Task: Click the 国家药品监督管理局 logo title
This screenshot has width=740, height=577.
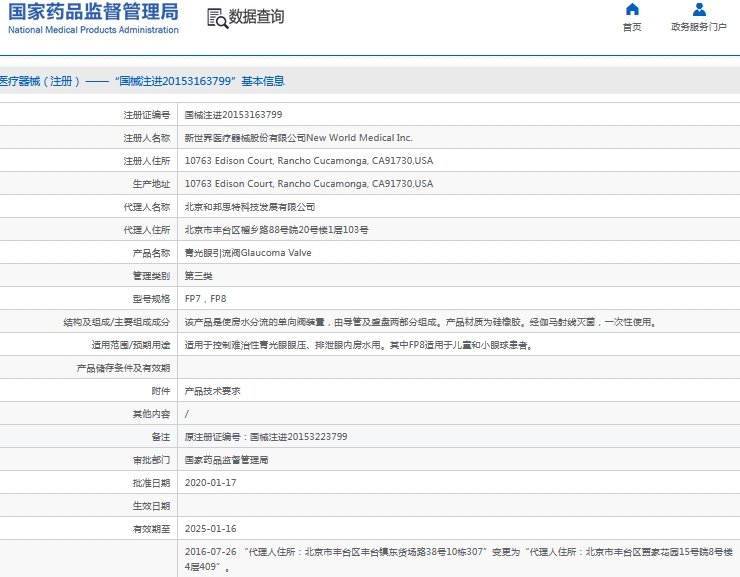Action: point(93,12)
